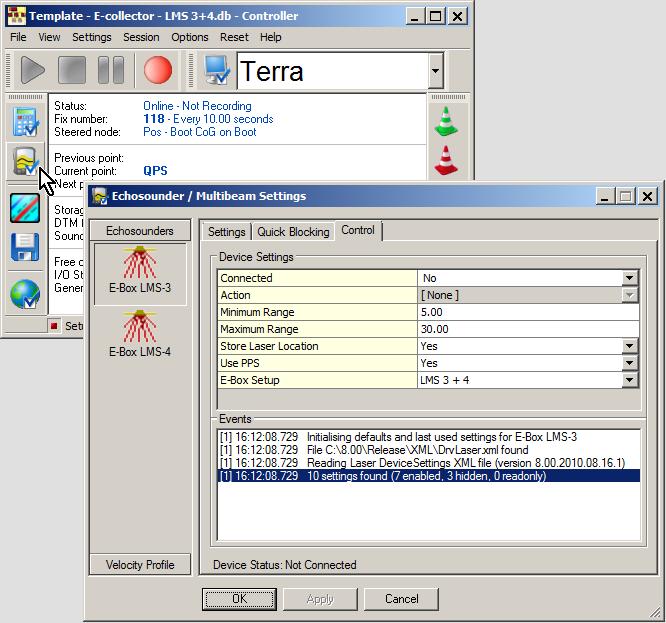666x623 pixels.
Task: Open the Terra selection dropdown
Action: click(435, 72)
